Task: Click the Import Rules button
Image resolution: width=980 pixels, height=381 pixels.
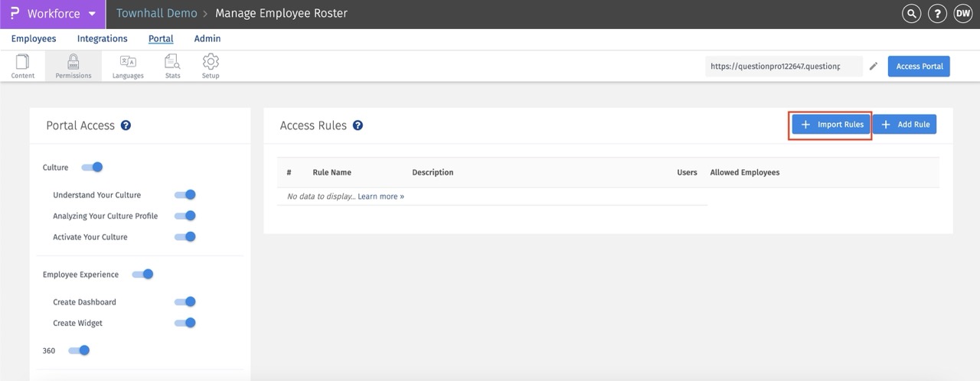Action: 831,125
